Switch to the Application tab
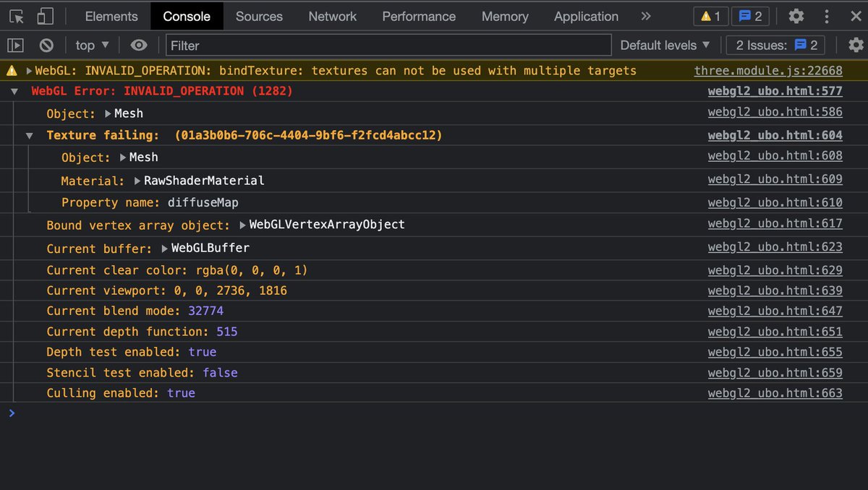868x490 pixels. [x=586, y=16]
